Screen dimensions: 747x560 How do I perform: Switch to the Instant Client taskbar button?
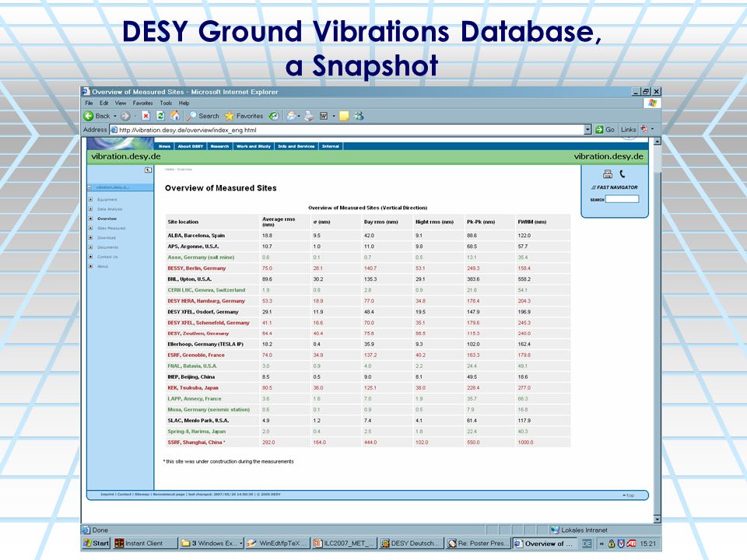pos(145,543)
